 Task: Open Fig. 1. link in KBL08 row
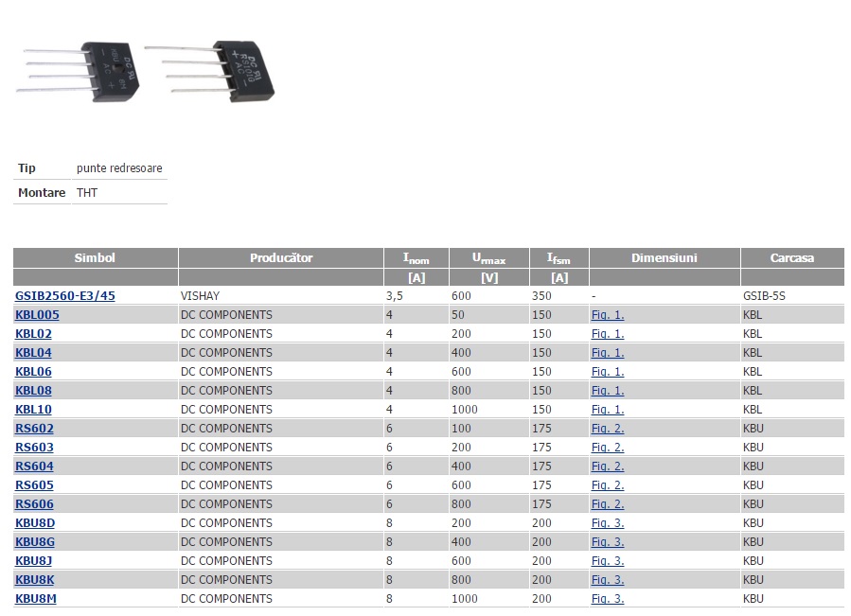point(608,390)
